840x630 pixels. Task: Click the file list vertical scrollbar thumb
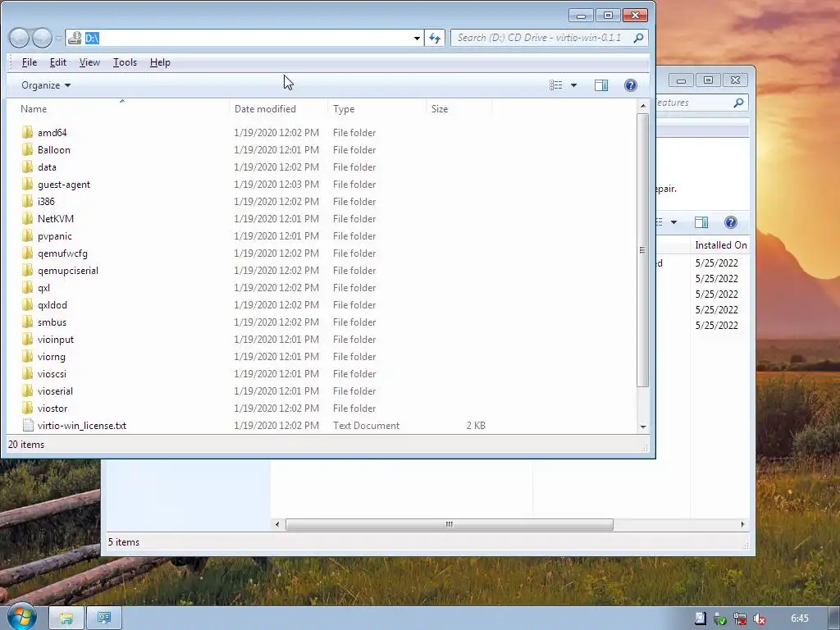(643, 249)
